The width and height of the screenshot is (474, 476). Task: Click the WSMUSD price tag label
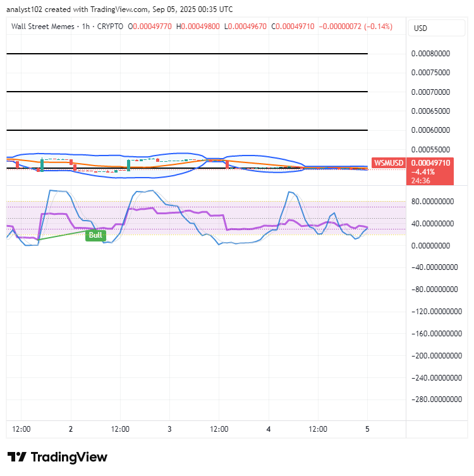click(x=389, y=162)
